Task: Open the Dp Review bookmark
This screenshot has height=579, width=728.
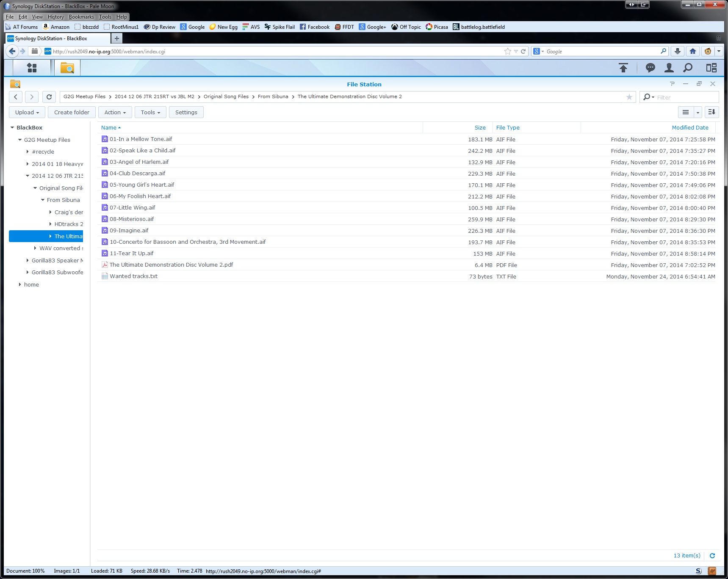Action: 160,27
